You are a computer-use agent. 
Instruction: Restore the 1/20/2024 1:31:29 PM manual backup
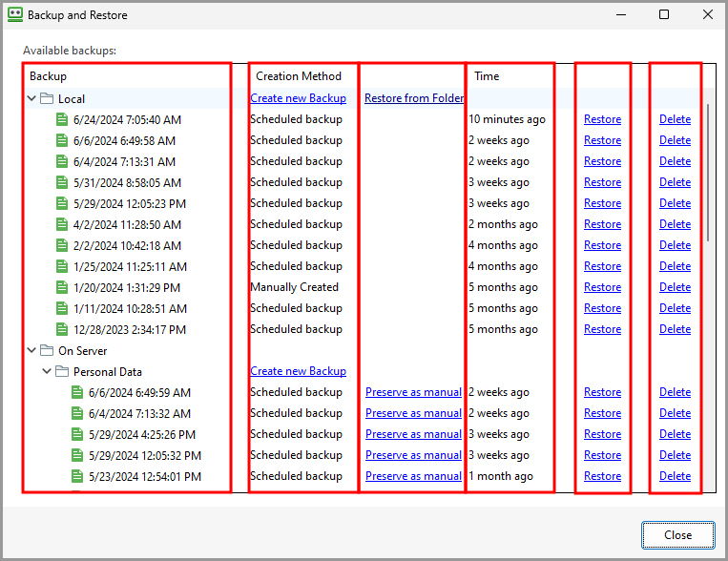coord(602,287)
